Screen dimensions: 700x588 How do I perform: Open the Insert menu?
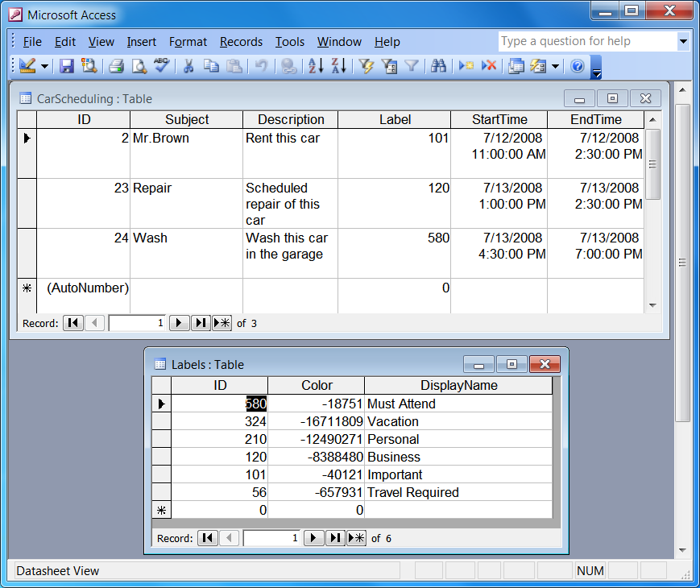click(142, 42)
